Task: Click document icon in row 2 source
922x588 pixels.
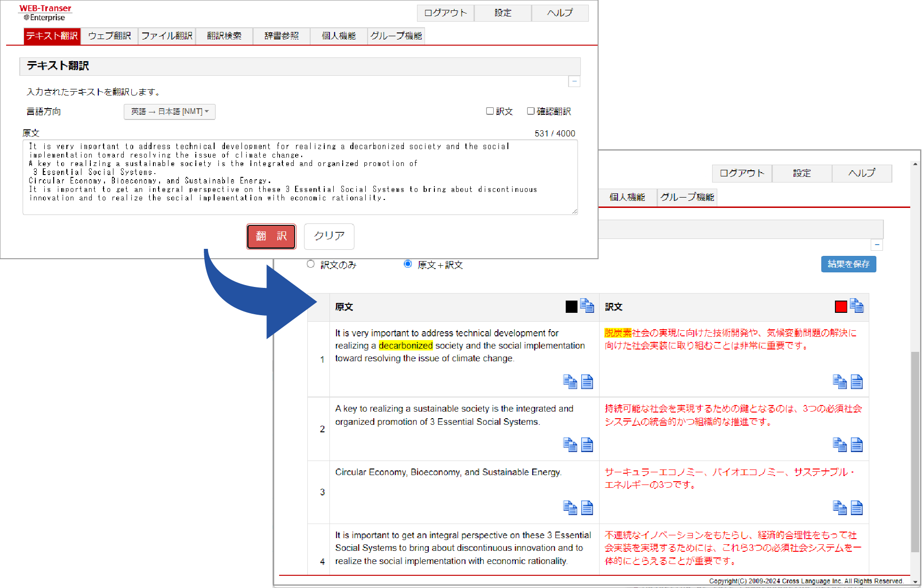Action: coord(587,445)
